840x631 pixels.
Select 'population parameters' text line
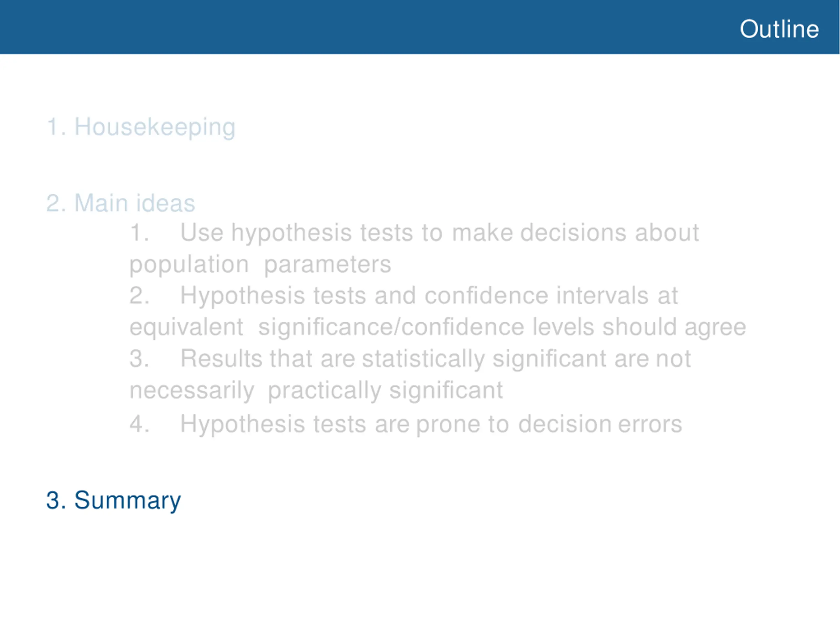click(x=260, y=264)
